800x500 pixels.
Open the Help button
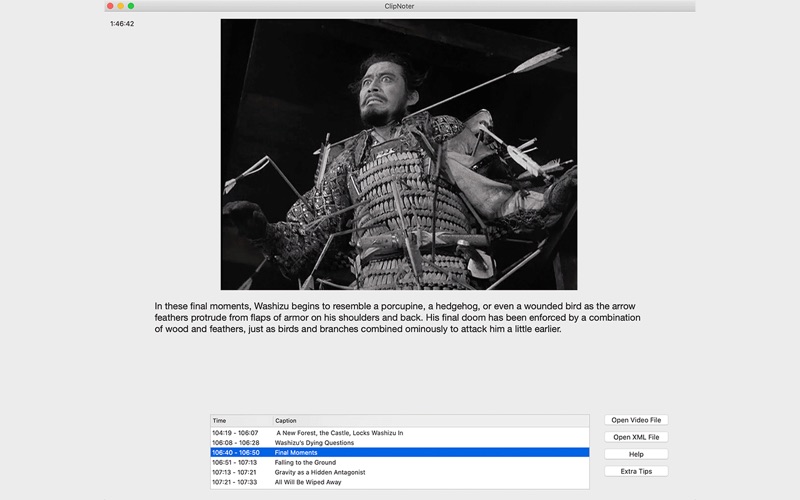click(x=636, y=454)
